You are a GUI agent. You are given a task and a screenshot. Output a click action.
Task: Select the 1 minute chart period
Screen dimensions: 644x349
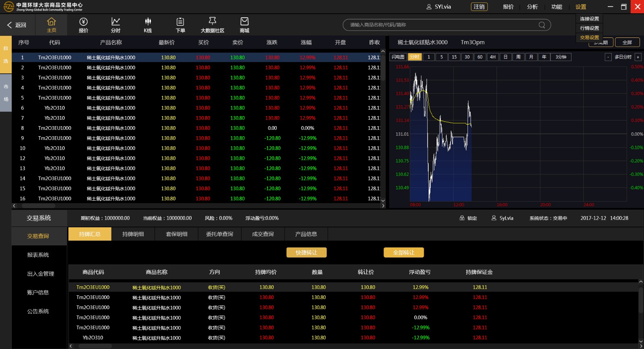tap(429, 57)
